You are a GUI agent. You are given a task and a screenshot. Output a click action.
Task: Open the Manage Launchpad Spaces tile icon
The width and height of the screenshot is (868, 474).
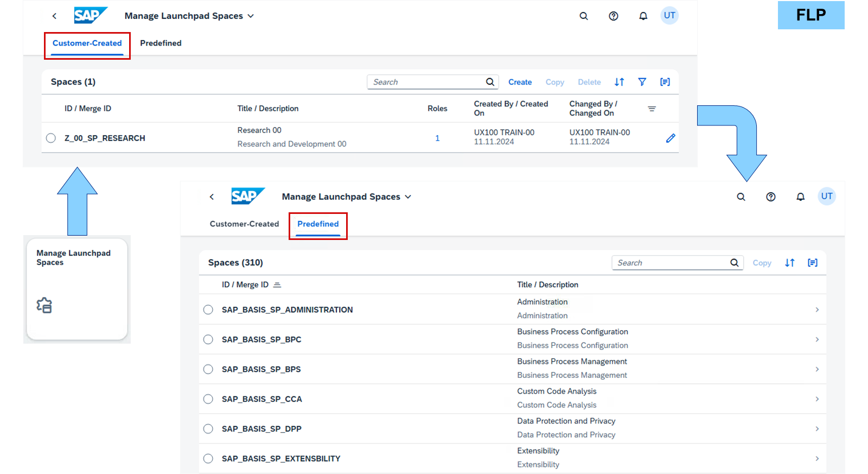click(44, 305)
